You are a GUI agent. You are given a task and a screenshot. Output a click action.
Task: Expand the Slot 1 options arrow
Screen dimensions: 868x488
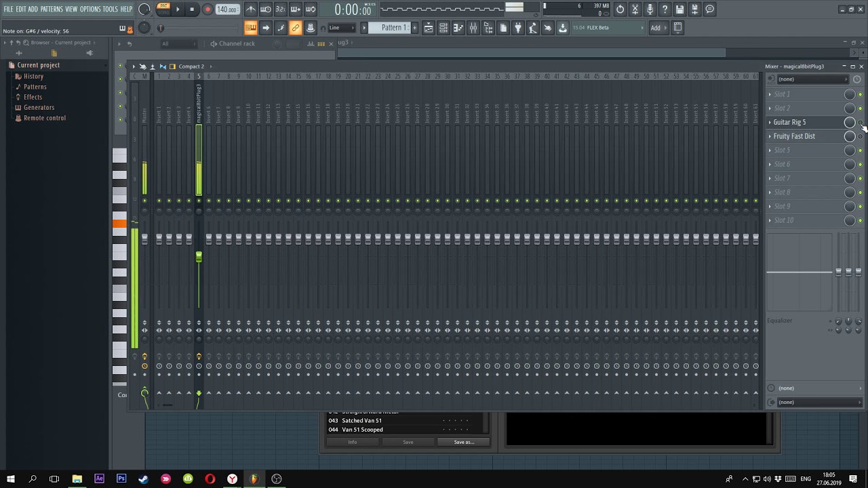[x=770, y=94]
